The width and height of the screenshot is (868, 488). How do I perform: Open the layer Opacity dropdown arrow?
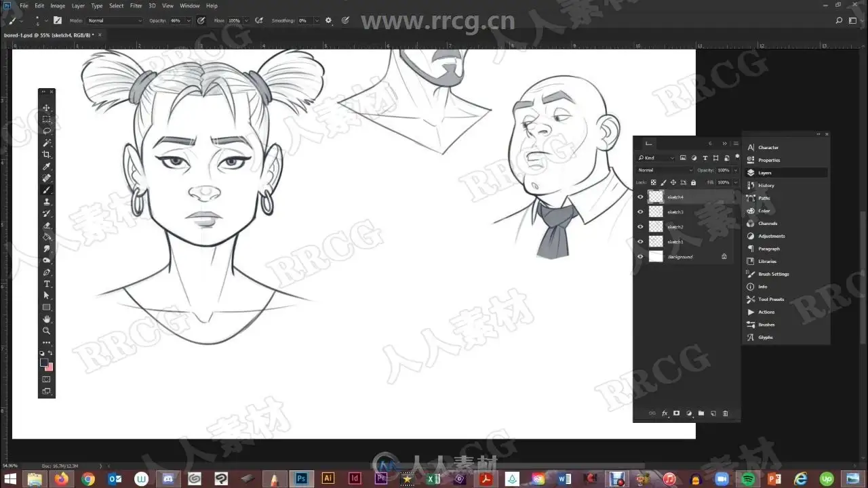click(x=736, y=170)
